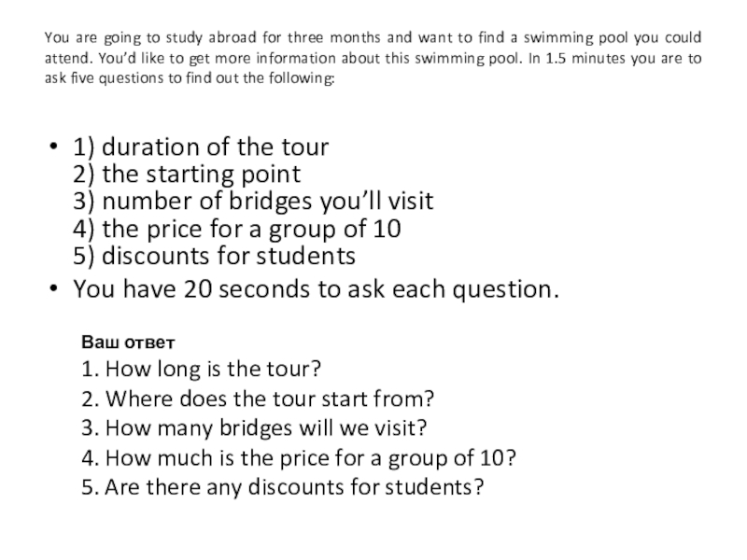Image resolution: width=747 pixels, height=560 pixels.
Task: Click the intro paragraph starting "You are going"
Action: click(x=373, y=60)
